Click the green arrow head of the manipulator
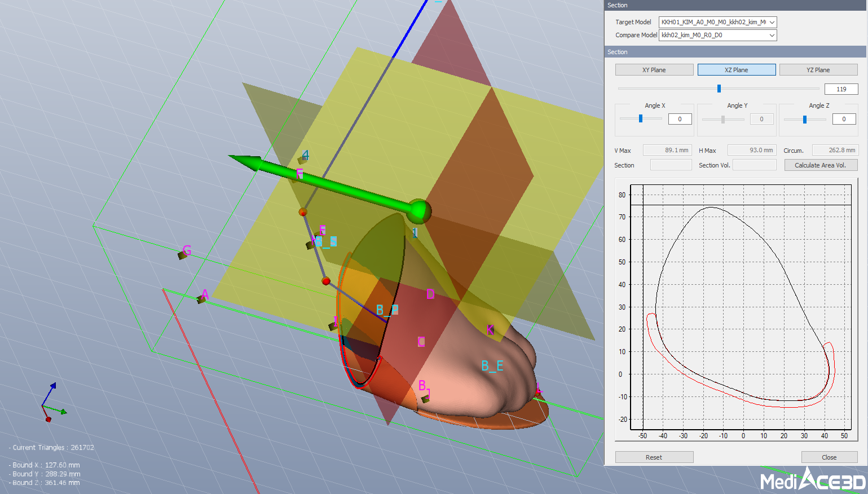Screen dimensions: 868x494 [245, 162]
